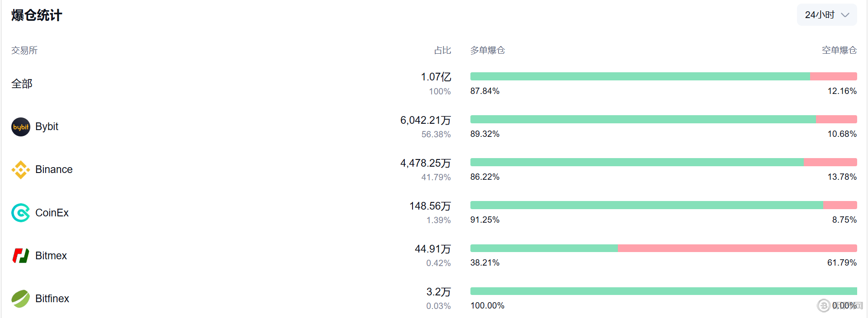
Task: Click the 空单爆仓 column header
Action: pos(839,50)
